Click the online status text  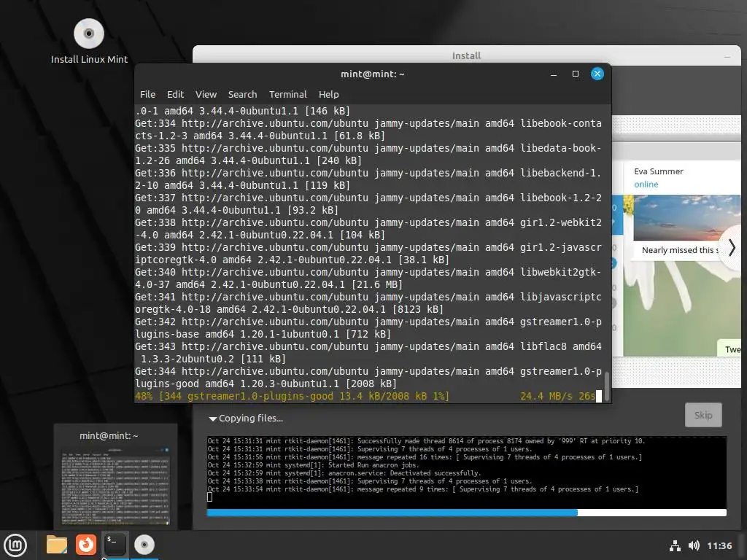(x=646, y=184)
